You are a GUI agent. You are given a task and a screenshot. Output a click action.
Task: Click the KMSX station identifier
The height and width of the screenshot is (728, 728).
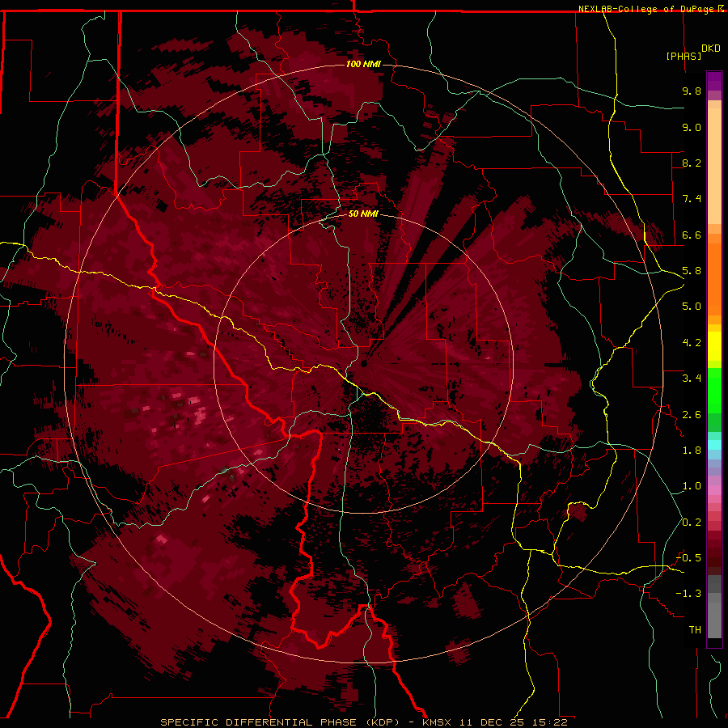pos(437,722)
